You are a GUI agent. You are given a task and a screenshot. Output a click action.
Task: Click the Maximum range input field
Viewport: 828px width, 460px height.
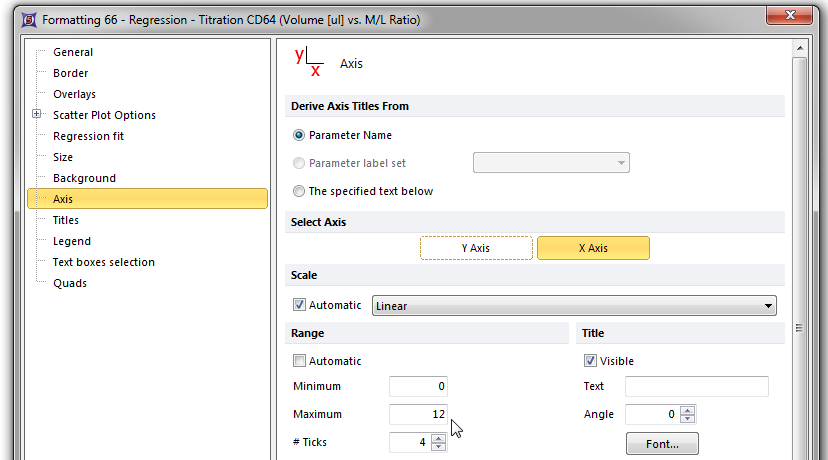418,414
